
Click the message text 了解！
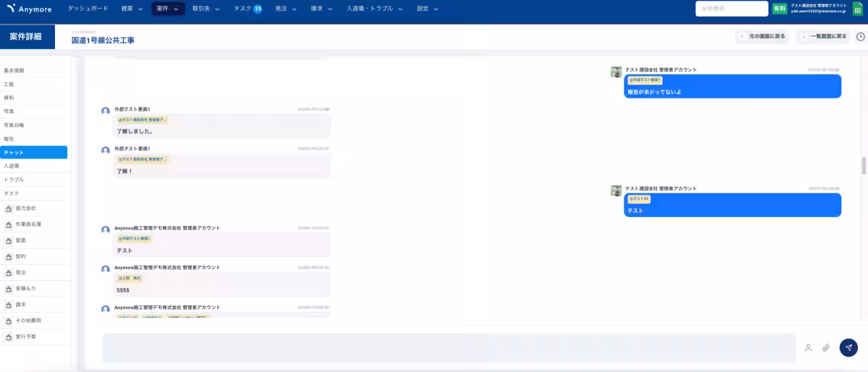(x=125, y=172)
